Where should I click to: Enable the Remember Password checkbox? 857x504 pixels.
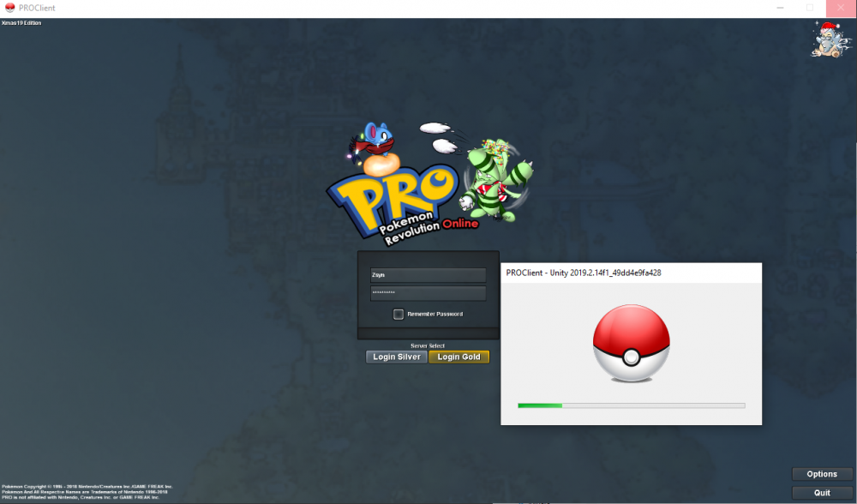(399, 314)
